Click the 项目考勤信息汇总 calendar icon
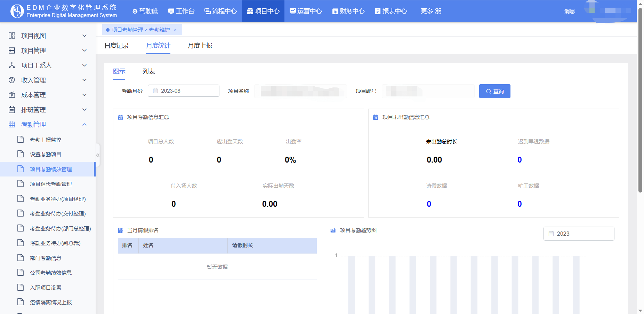 [121, 117]
